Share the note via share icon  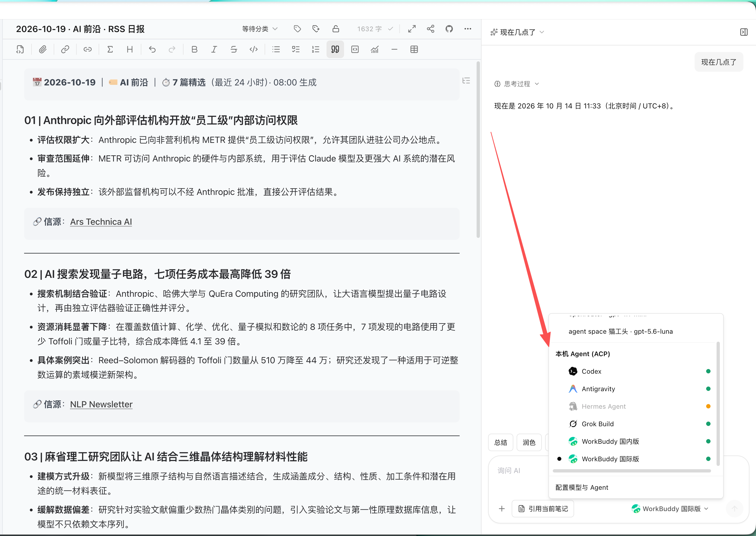431,29
